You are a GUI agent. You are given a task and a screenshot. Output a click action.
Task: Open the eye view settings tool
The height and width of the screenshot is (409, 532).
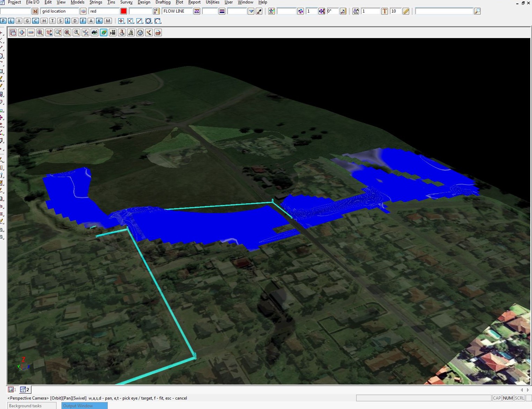[94, 32]
